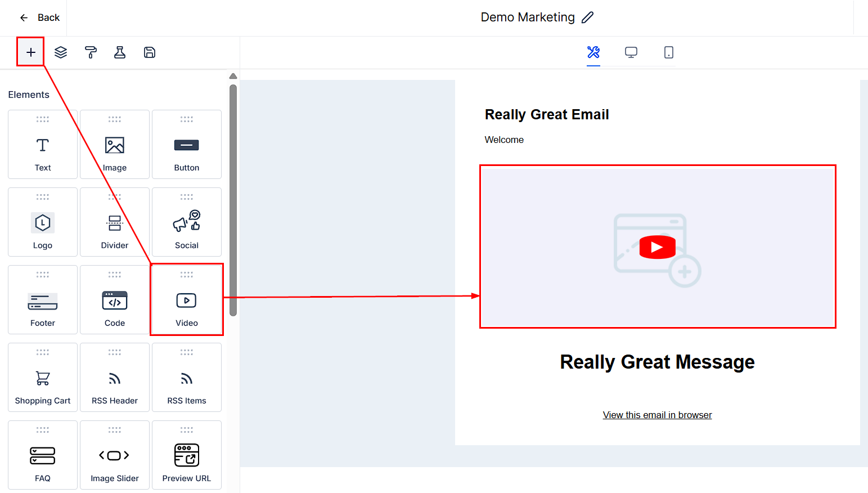Pick the Shopping Cart element
Image resolution: width=868 pixels, height=493 pixels.
point(43,378)
